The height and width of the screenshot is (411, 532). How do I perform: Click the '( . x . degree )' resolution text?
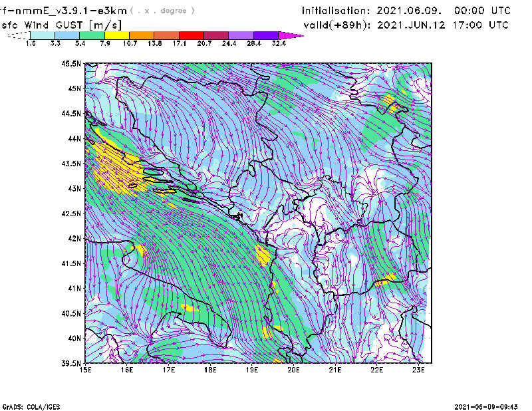tap(162, 11)
